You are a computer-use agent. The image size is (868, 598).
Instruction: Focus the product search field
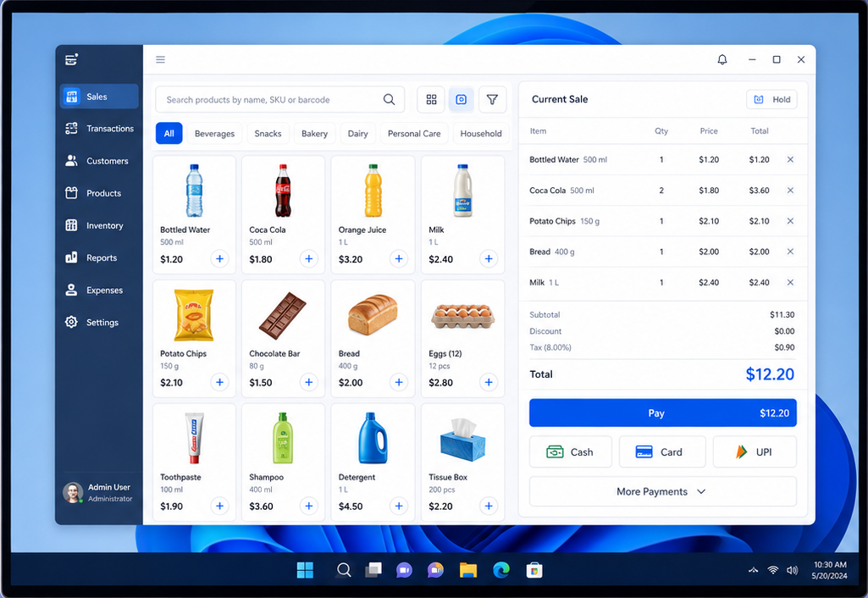[x=279, y=100]
